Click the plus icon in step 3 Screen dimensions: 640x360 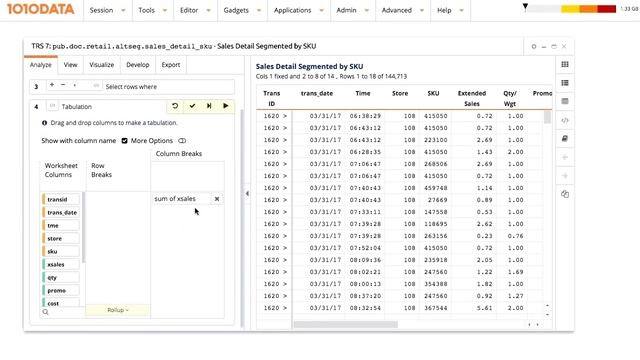[x=52, y=85]
